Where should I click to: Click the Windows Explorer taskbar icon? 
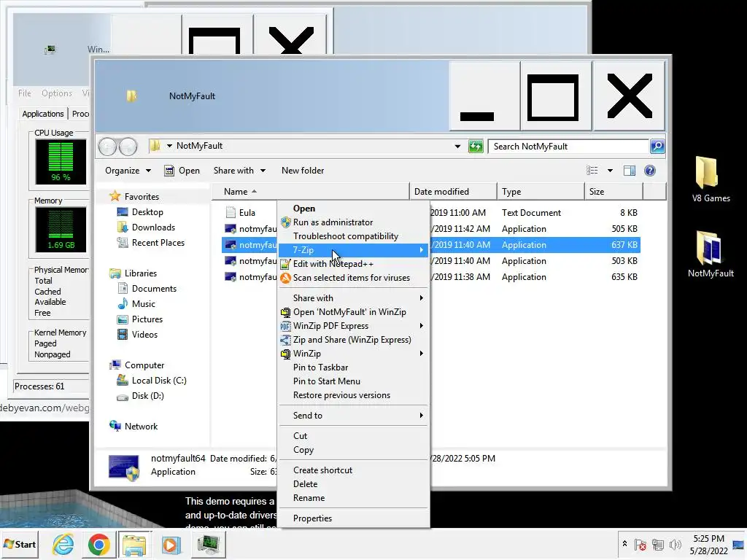click(134, 544)
